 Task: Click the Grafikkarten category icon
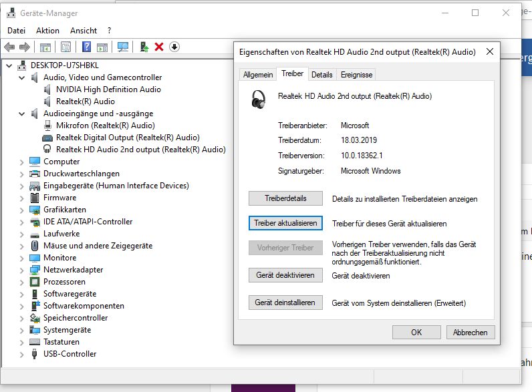(x=35, y=210)
